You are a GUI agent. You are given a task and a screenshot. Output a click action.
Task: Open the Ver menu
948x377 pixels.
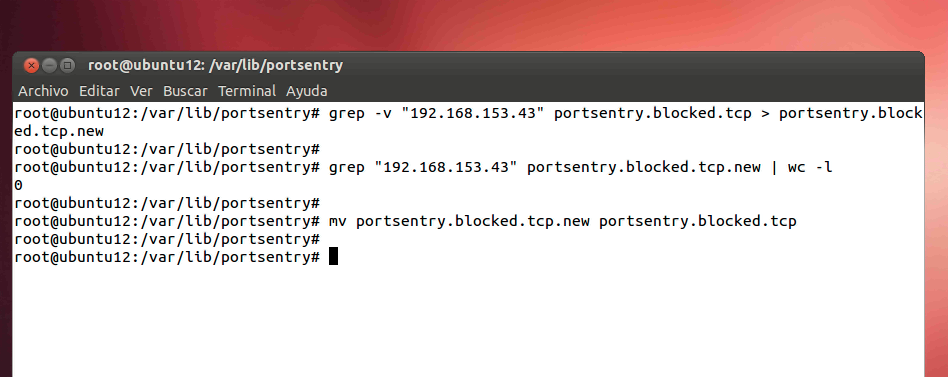(141, 91)
